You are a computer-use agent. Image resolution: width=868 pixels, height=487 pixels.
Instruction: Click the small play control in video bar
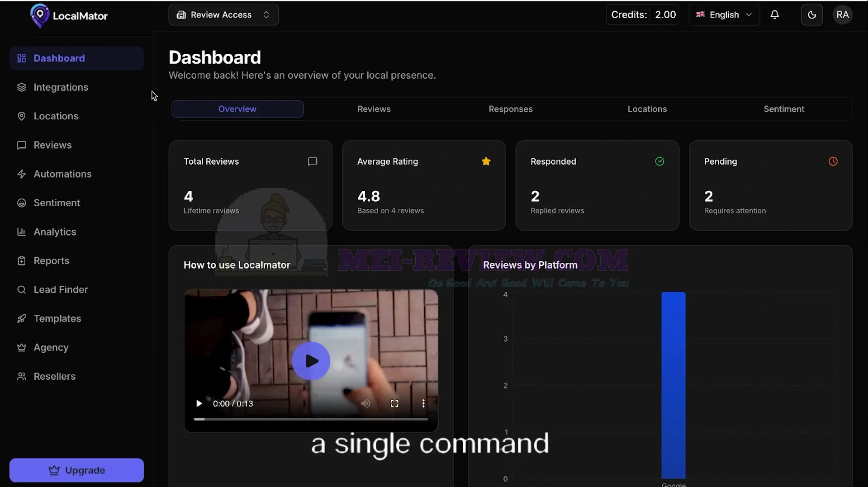tap(199, 403)
